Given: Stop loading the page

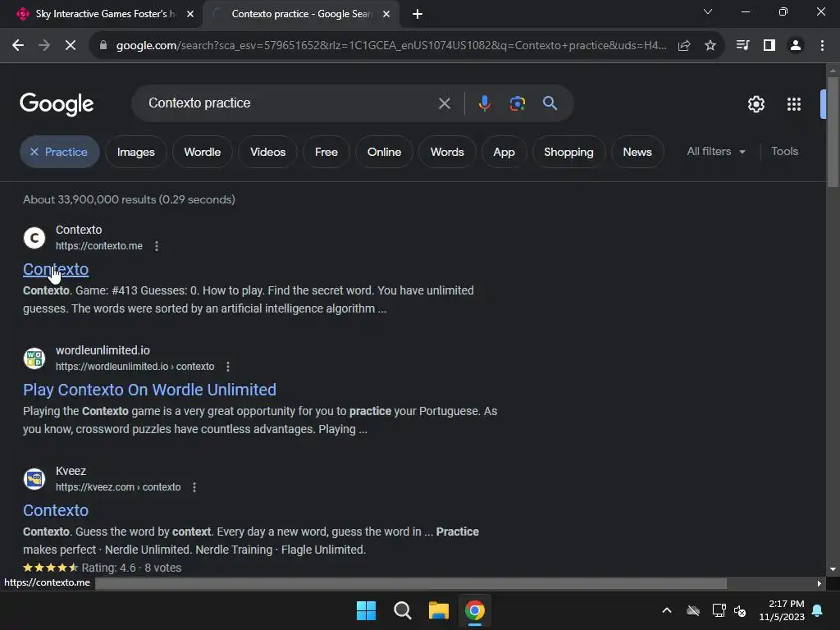Looking at the screenshot, I should [71, 46].
